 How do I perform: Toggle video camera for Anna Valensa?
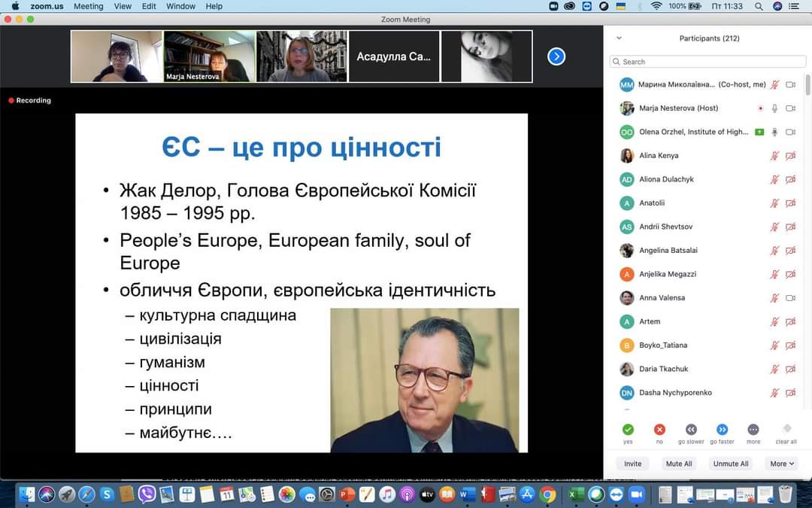[x=790, y=298]
